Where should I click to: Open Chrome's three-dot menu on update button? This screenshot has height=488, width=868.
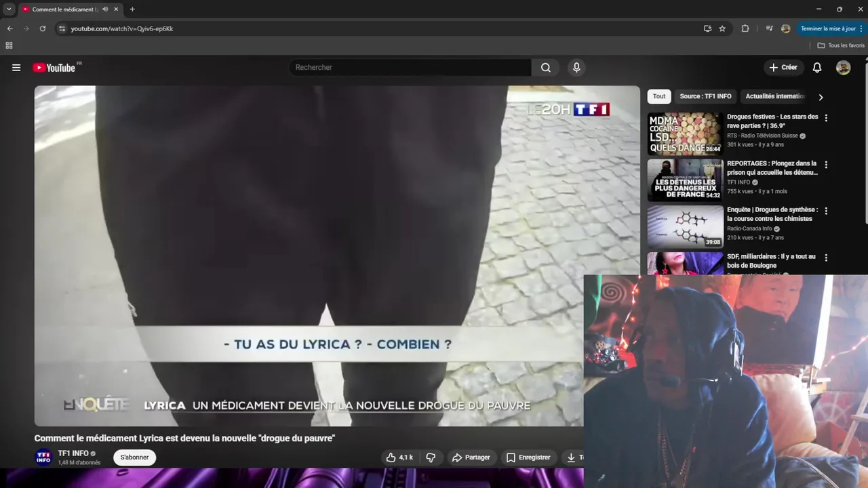point(861,28)
